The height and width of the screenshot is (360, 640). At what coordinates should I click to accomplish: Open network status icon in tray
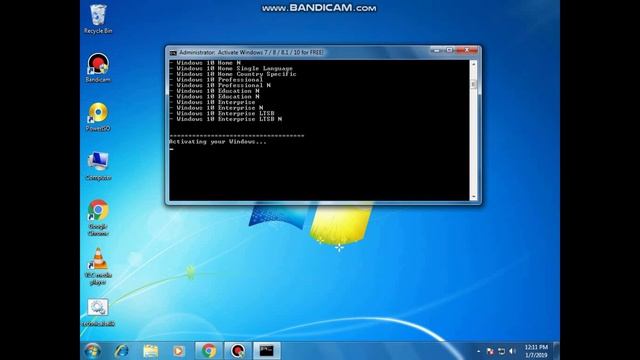[502, 351]
